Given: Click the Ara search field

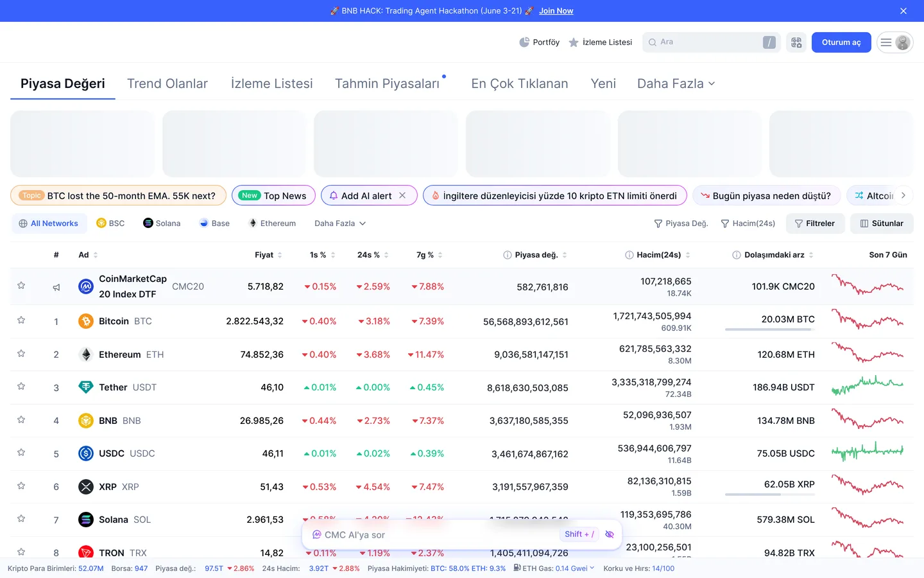Looking at the screenshot, I should point(712,42).
